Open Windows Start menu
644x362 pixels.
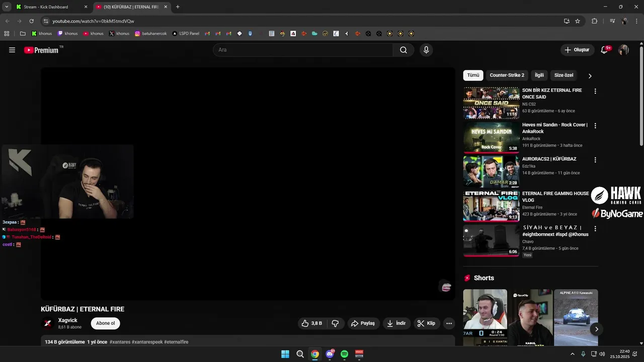click(285, 354)
